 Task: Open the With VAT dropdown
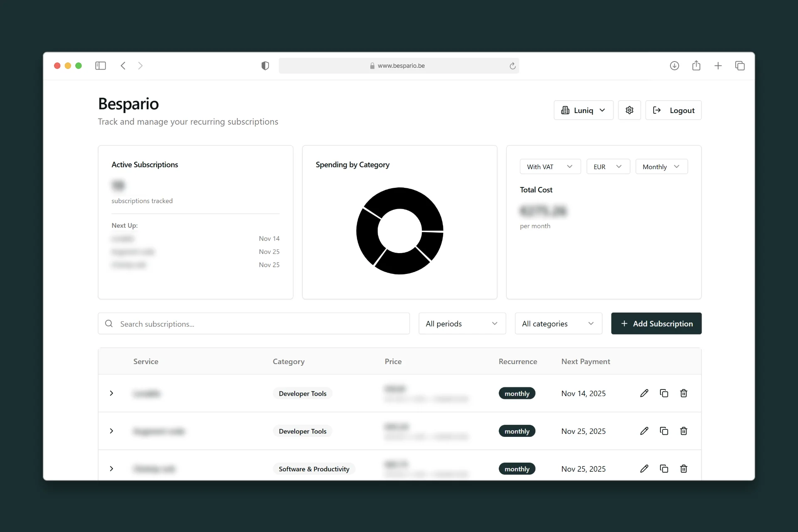(550, 167)
